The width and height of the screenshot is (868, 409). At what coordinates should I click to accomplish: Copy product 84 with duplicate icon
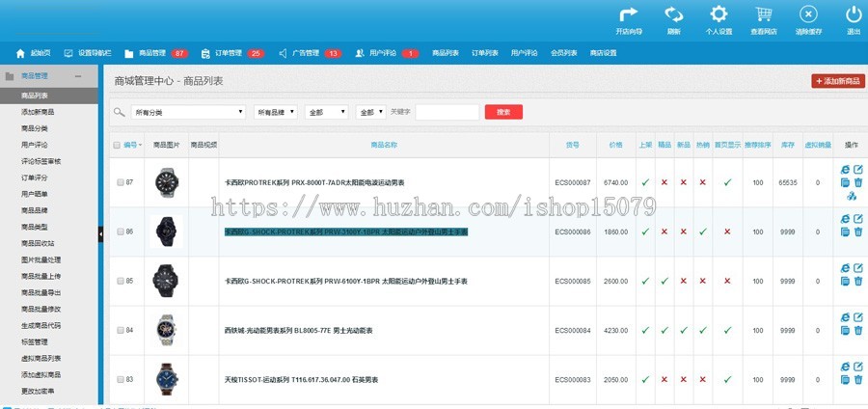[x=845, y=331]
